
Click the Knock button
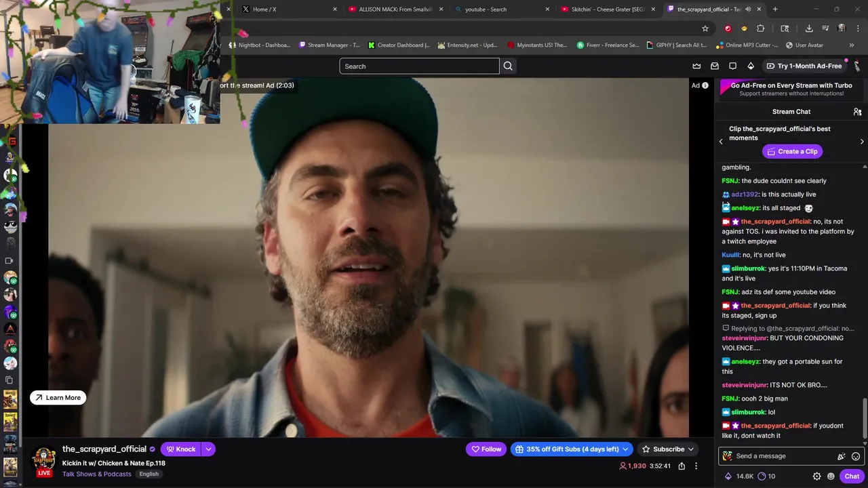pos(181,449)
